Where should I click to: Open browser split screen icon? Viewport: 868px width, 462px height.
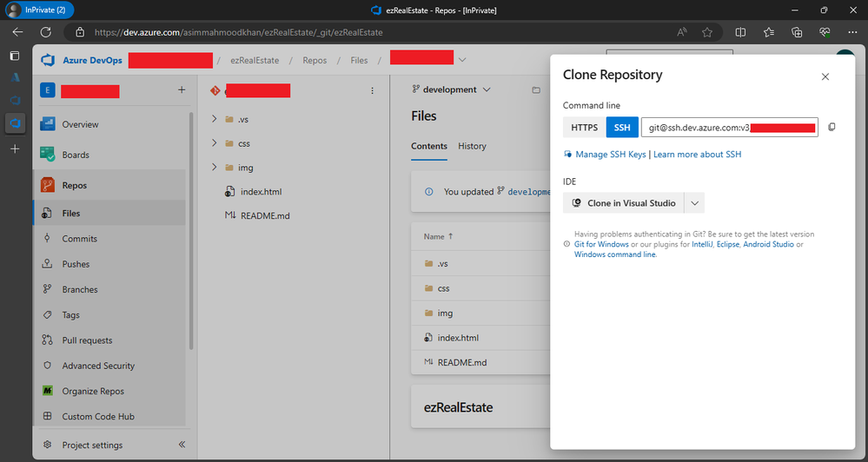coord(740,32)
